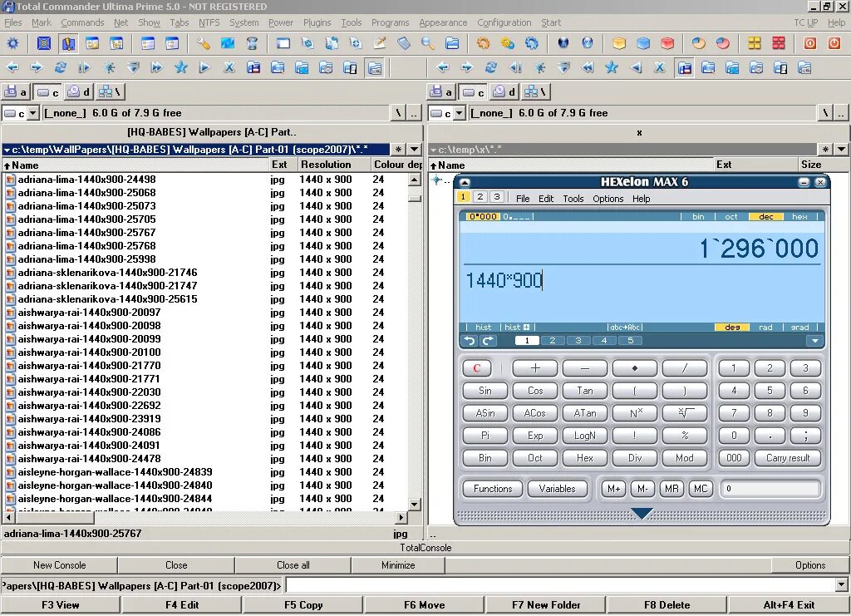Click the yellow four-squares grid icon
The image size is (851, 616).
pyautogui.click(x=755, y=43)
